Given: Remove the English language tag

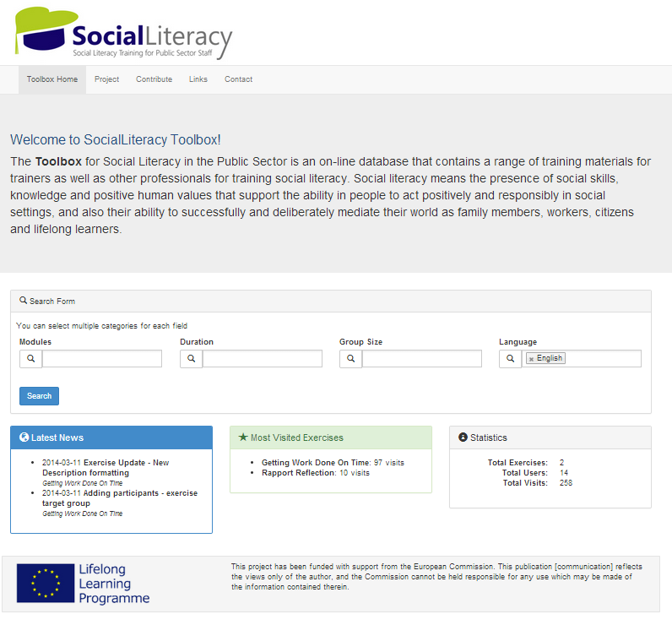Looking at the screenshot, I should click(531, 359).
